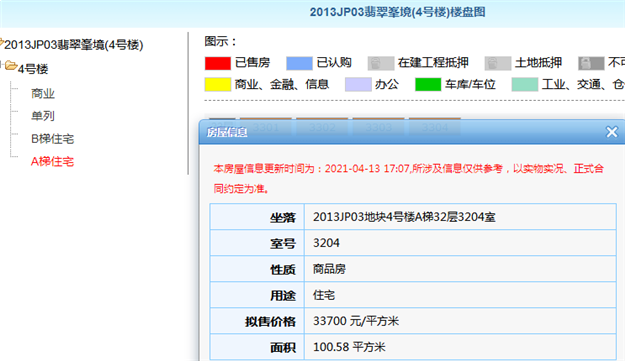Viewport: 625px width, 361px height.
Task: Click the 图示 label
Action: coord(220,41)
